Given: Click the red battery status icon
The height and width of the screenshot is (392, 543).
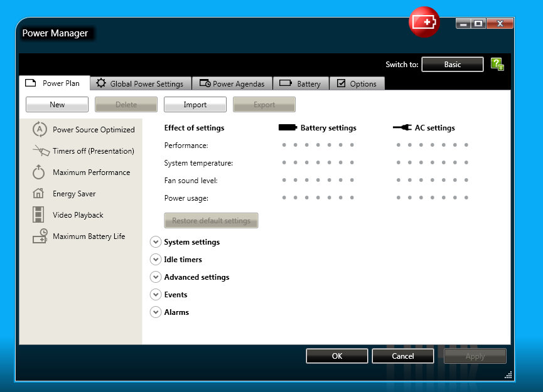Looking at the screenshot, I should [x=424, y=22].
